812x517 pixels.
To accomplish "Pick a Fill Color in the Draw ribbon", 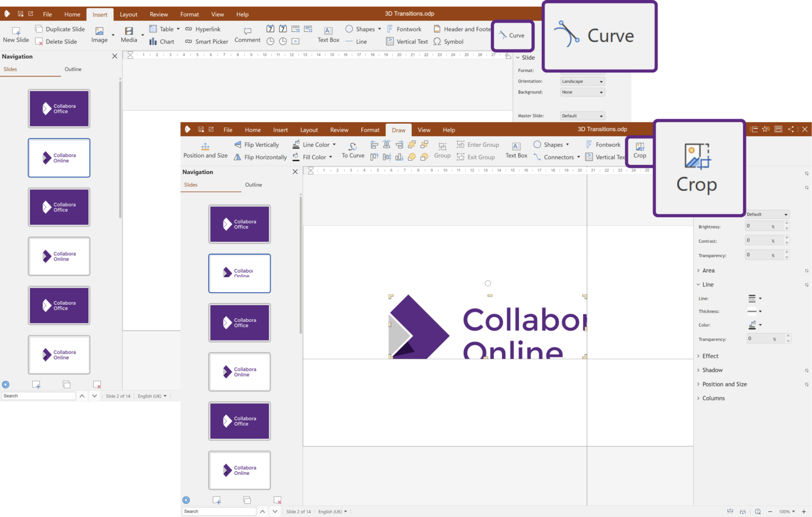I will [x=312, y=157].
